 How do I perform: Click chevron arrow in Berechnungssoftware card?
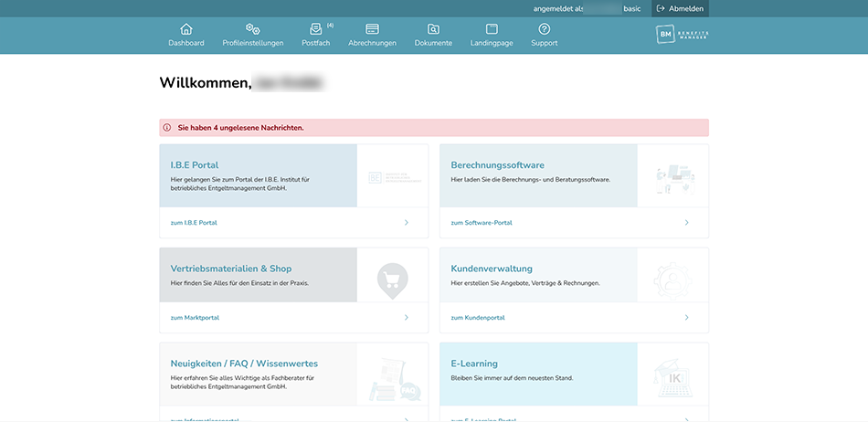[x=686, y=223]
